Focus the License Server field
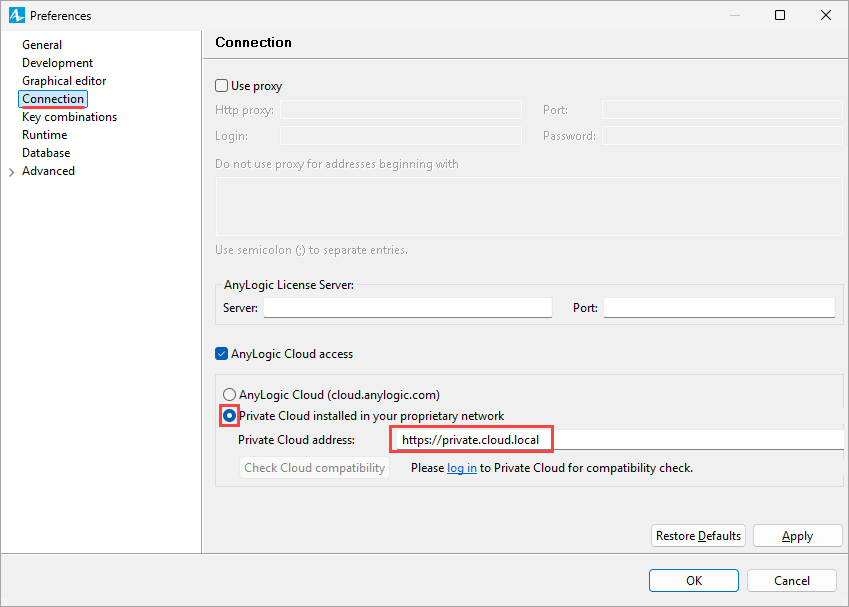Screen dimensions: 849x607 coord(408,308)
